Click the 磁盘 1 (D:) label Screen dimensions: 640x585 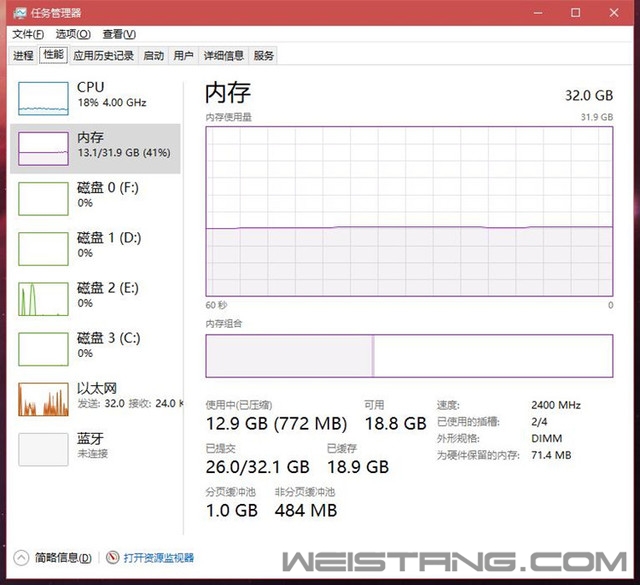(109, 238)
